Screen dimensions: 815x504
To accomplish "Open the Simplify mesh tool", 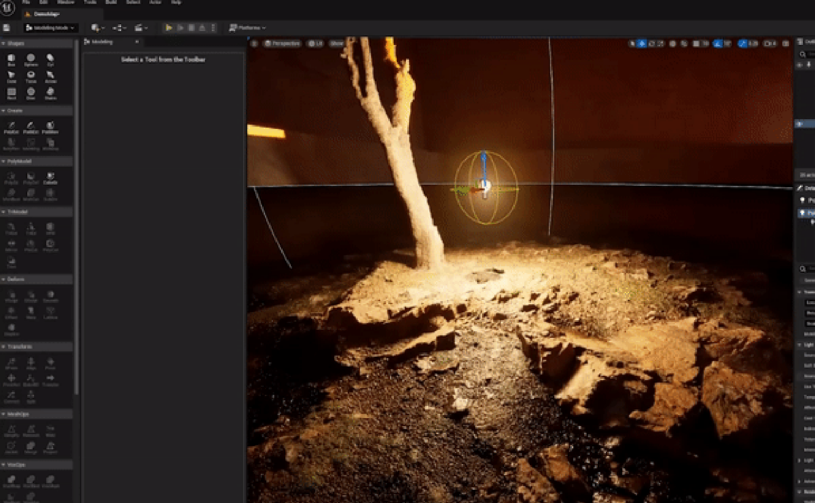I will [x=11, y=431].
